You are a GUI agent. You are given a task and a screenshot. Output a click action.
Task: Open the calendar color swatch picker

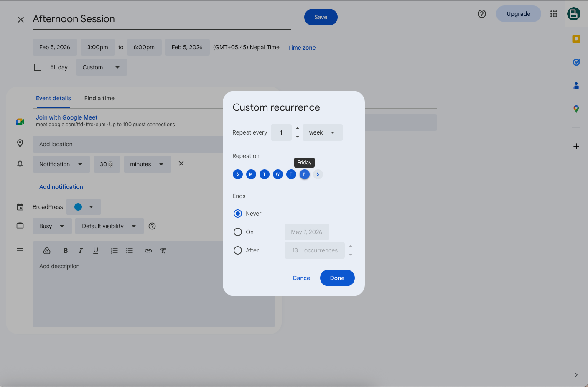[x=84, y=207]
